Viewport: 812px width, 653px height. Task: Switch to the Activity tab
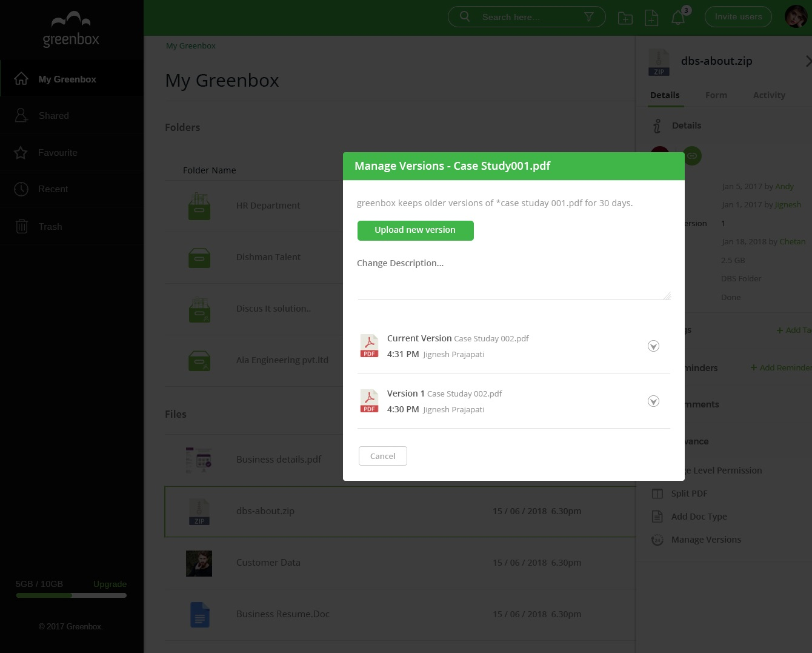pos(768,95)
